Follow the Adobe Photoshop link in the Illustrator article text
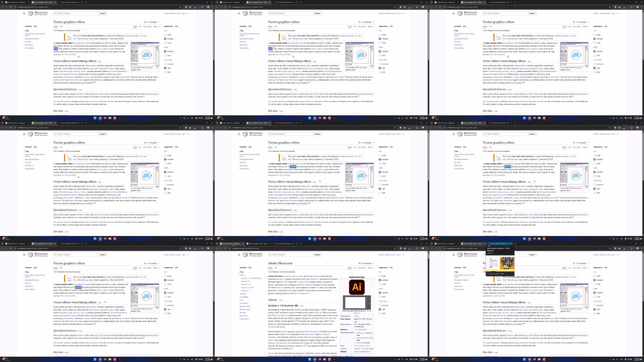Viewport: 644px width, 362px height. (312, 332)
